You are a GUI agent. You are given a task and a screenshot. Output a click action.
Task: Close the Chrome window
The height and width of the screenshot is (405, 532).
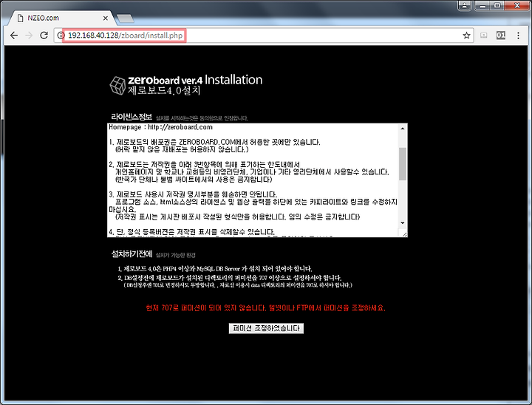[x=517, y=5]
